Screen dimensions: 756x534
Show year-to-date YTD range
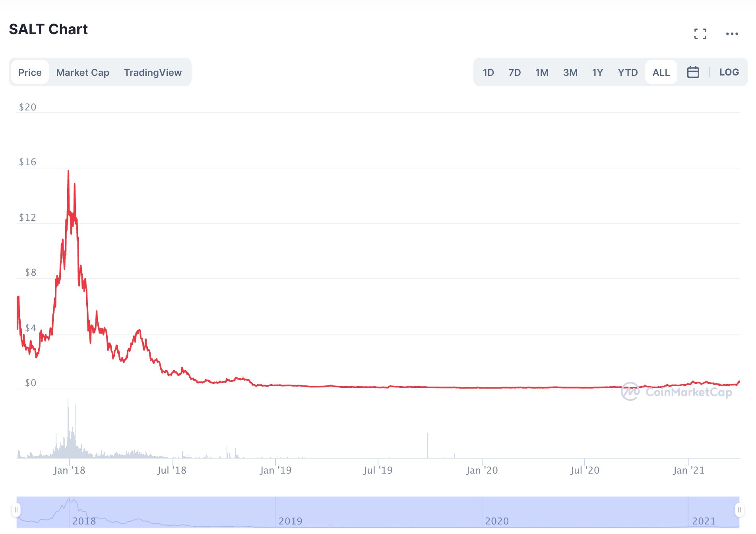pyautogui.click(x=628, y=72)
